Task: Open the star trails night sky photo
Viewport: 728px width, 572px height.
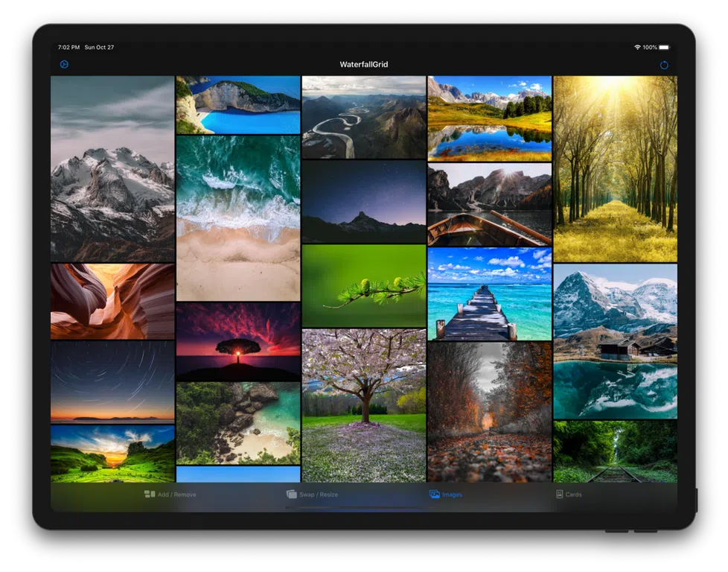Action: [x=112, y=381]
